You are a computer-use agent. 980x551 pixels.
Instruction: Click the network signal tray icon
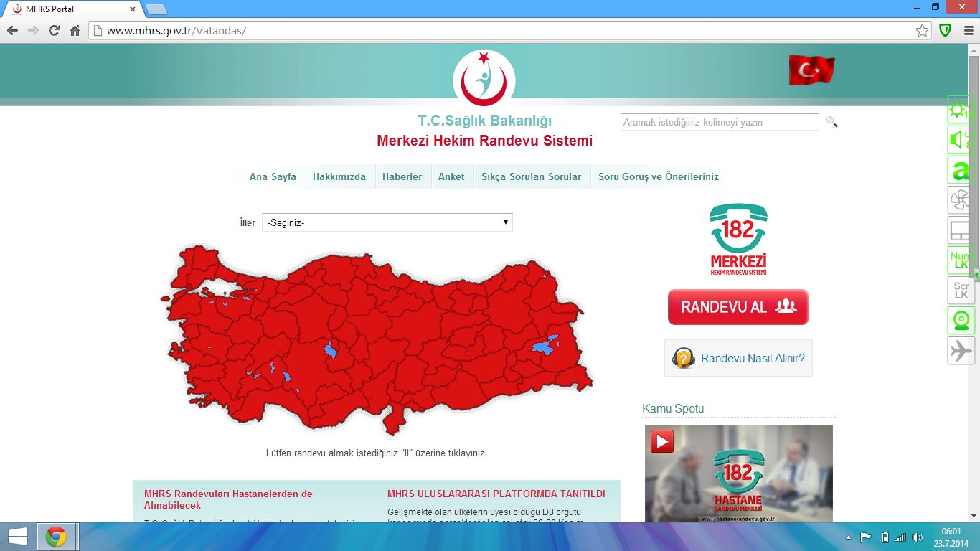tap(900, 537)
